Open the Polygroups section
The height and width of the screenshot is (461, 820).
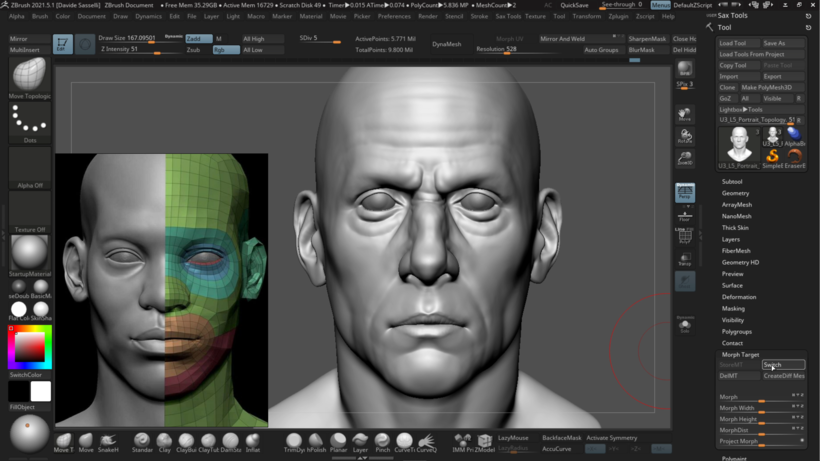[737, 331]
